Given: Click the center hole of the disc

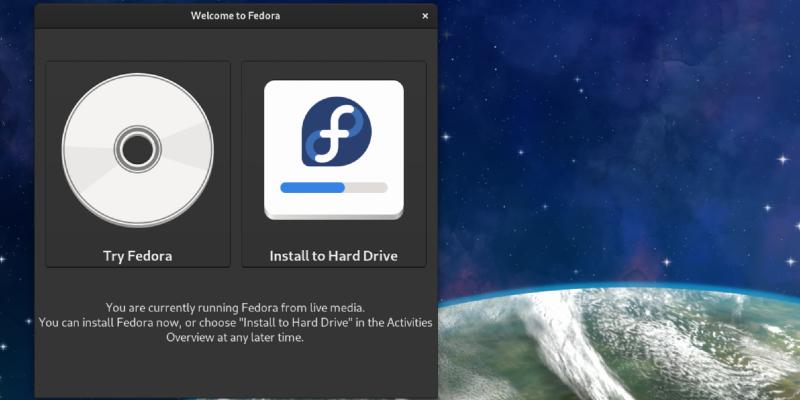Looking at the screenshot, I should 137,150.
